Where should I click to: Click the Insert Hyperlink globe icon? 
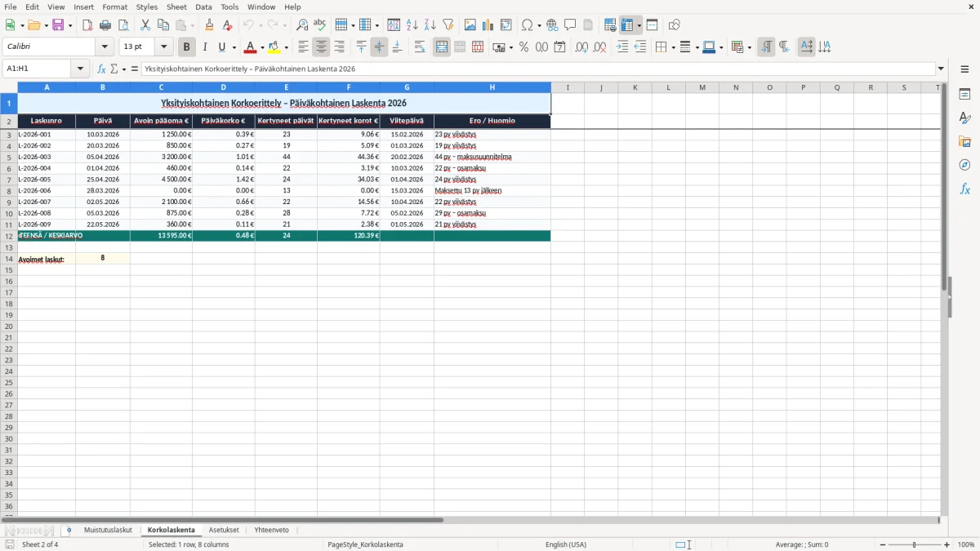pyautogui.click(x=553, y=25)
